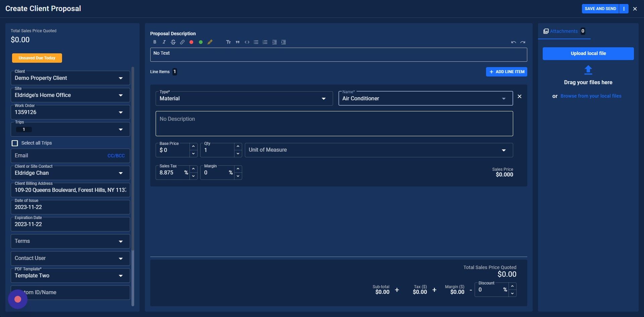Toggle bold formatting in Proposal Description
This screenshot has height=317, width=644.
(155, 42)
